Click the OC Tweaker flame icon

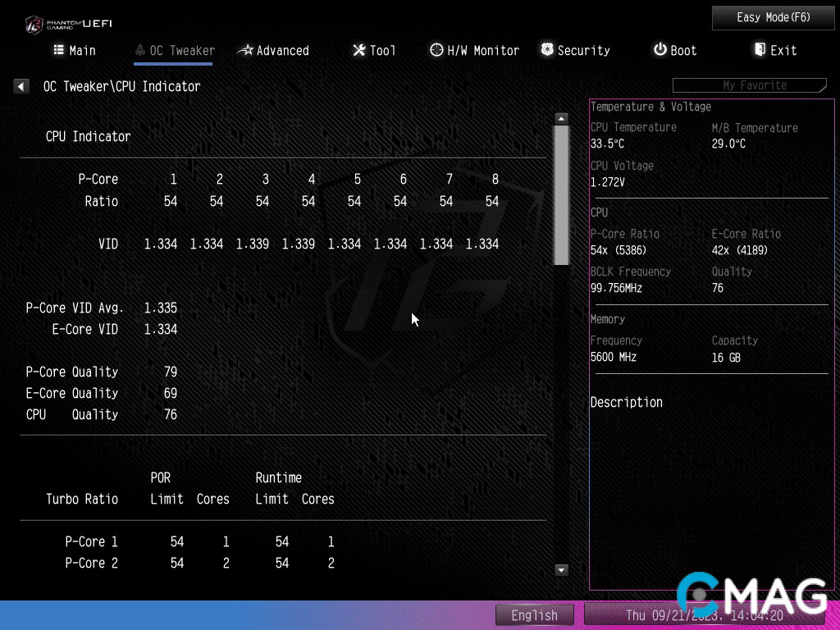(140, 50)
